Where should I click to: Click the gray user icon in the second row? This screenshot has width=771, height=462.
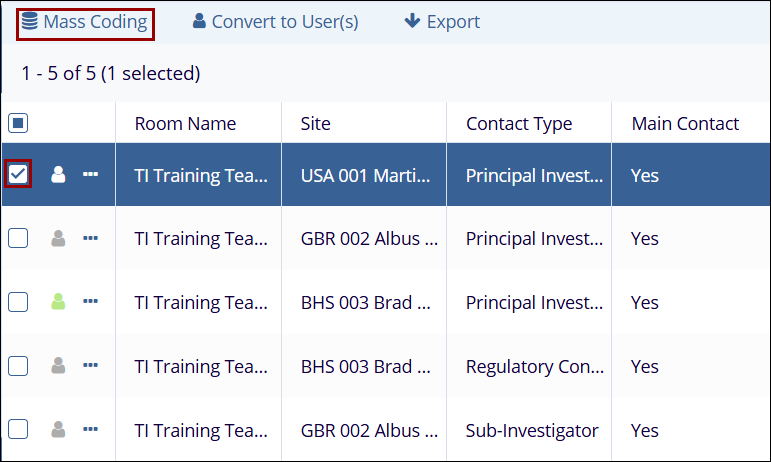[58, 238]
